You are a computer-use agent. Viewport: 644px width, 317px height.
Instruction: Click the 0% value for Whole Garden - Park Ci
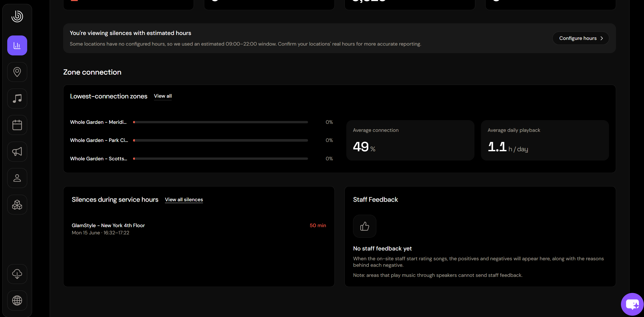point(329,140)
